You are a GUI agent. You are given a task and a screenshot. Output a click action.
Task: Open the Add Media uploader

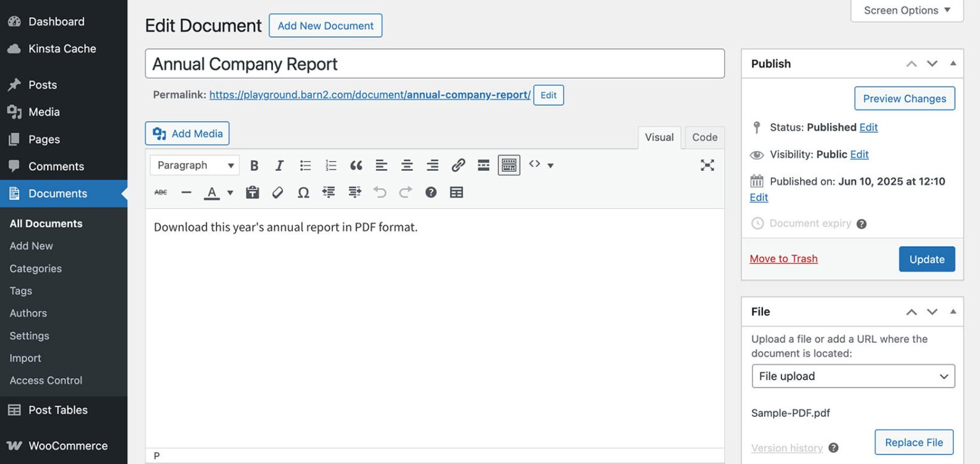(186, 133)
